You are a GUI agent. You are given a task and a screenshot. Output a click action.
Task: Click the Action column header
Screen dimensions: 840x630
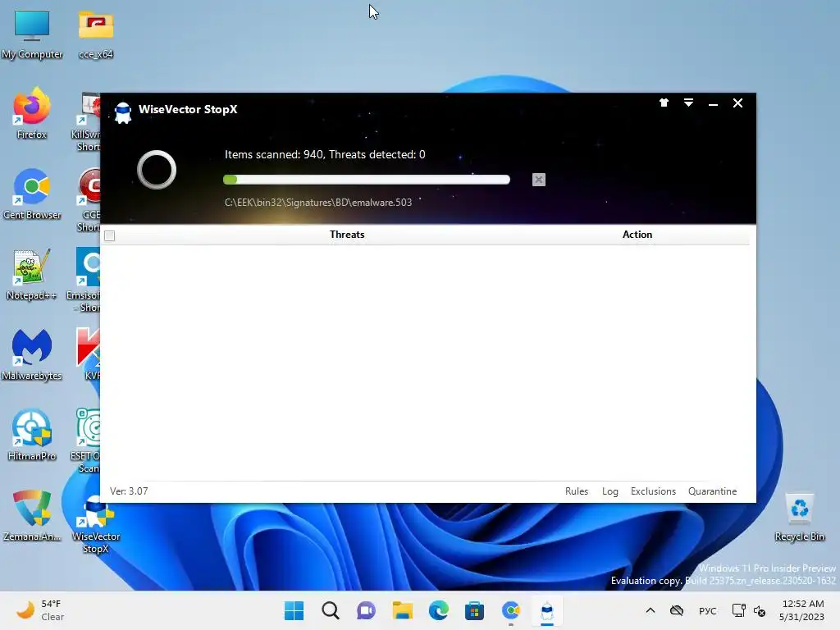pyautogui.click(x=637, y=235)
